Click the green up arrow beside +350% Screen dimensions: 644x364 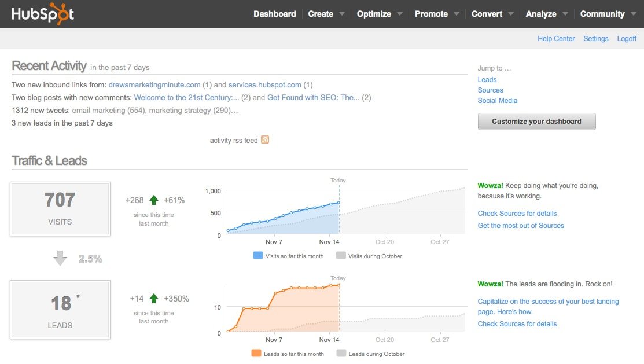(x=153, y=297)
